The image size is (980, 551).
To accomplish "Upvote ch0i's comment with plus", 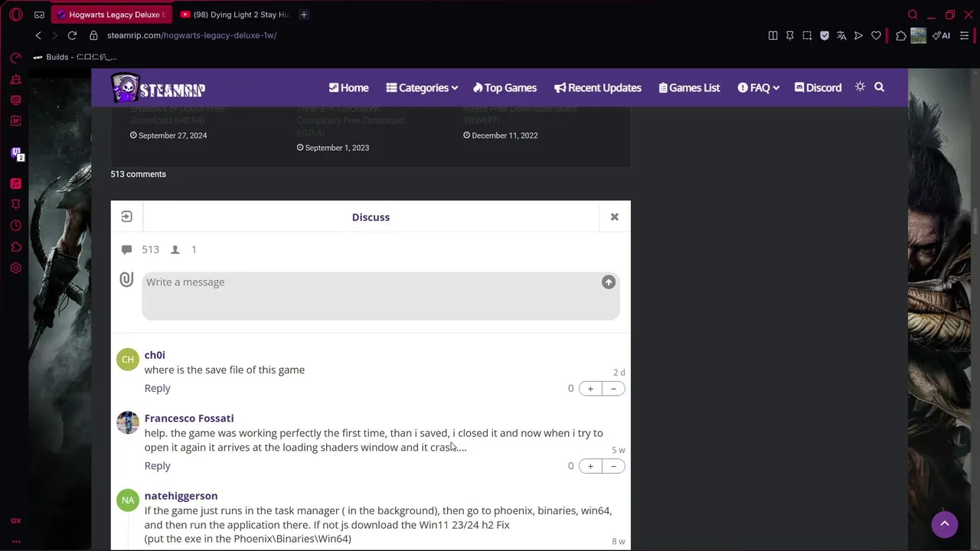I will pyautogui.click(x=590, y=389).
